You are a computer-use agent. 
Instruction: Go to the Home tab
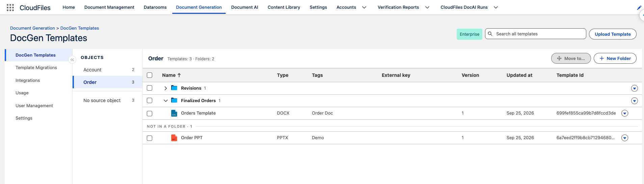(69, 7)
